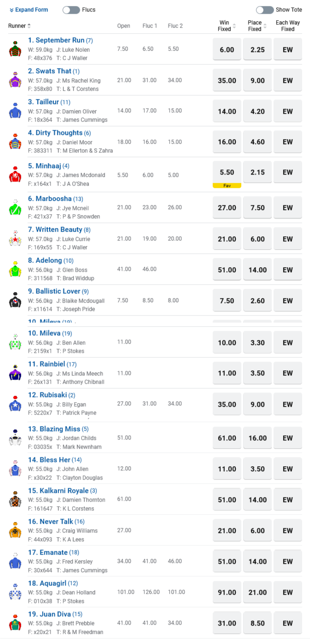The height and width of the screenshot is (644, 310).
Task: Click Swats That's purple silks icon
Action: pos(15,80)
